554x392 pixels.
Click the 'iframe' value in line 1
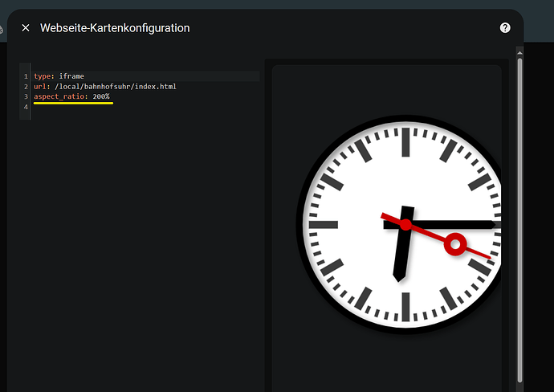click(x=71, y=76)
